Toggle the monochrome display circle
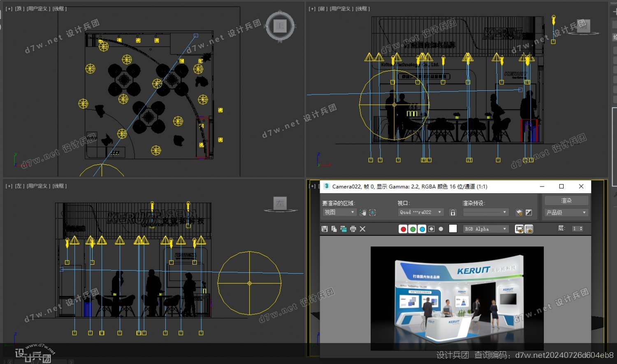Screen dimensions: 617x364 (441, 229)
